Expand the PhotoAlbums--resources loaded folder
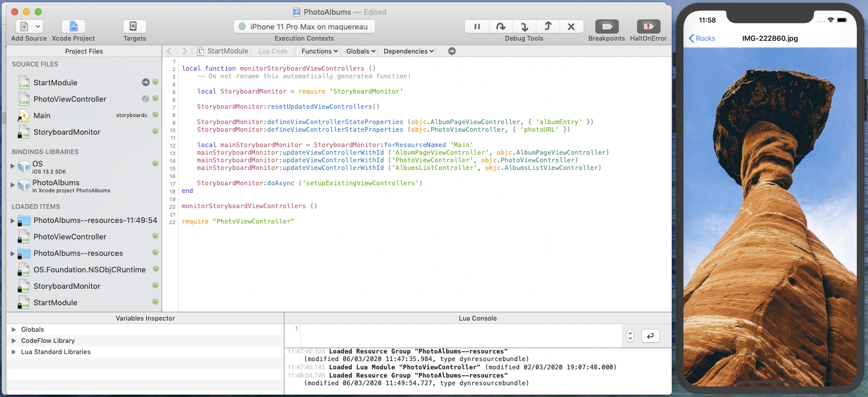868x397 pixels. [13, 253]
